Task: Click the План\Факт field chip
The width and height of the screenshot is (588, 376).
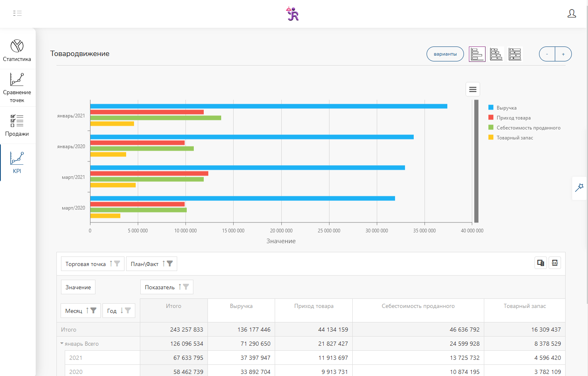Action: tap(151, 264)
